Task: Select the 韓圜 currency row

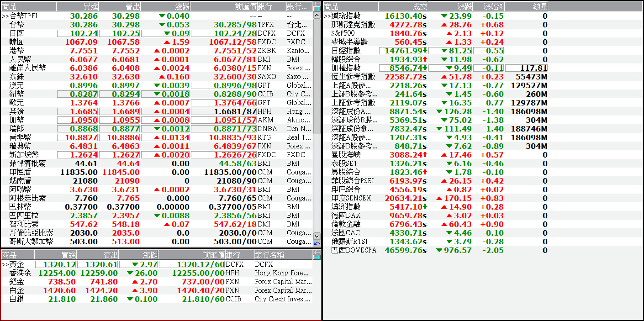Action: pyautogui.click(x=157, y=42)
